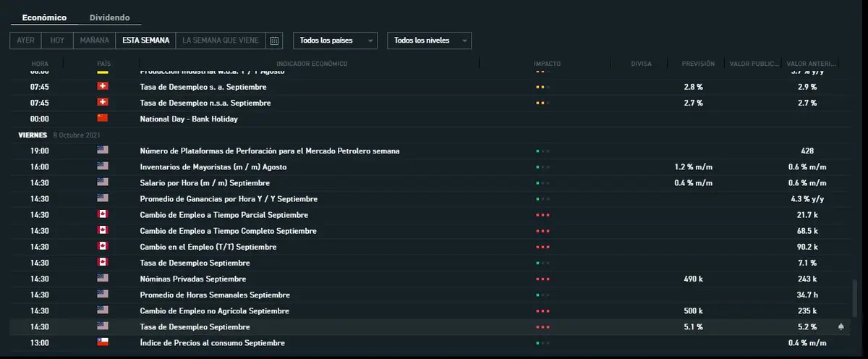868x359 pixels.
Task: Open the calendar date picker icon
Action: point(274,41)
